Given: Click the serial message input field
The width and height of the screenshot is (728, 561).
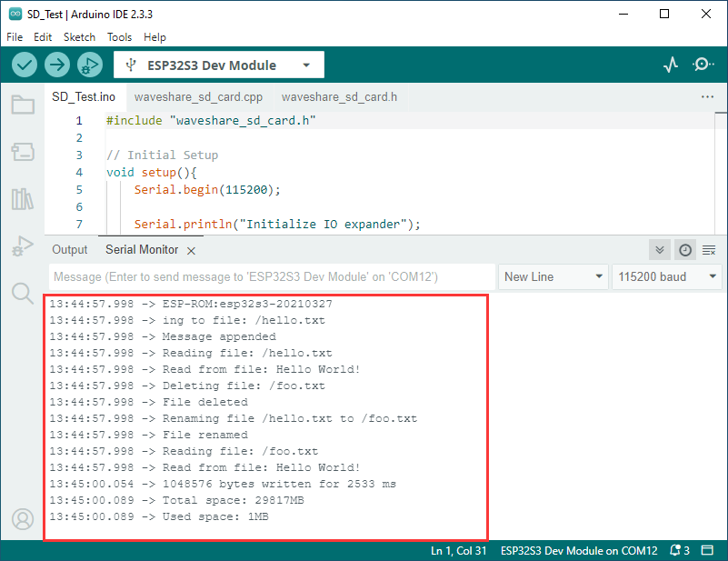Looking at the screenshot, I should [x=271, y=276].
